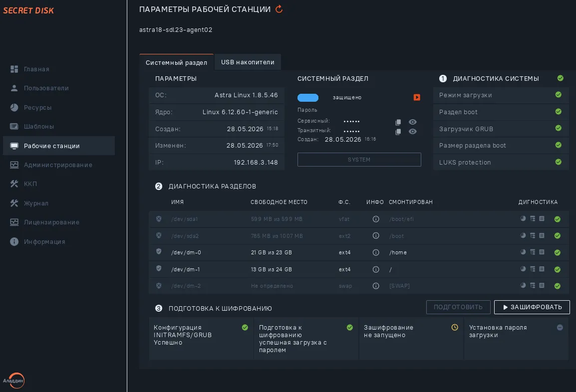The image size is (576, 392).
Task: Open info for /dev/sda2 partition
Action: click(376, 235)
